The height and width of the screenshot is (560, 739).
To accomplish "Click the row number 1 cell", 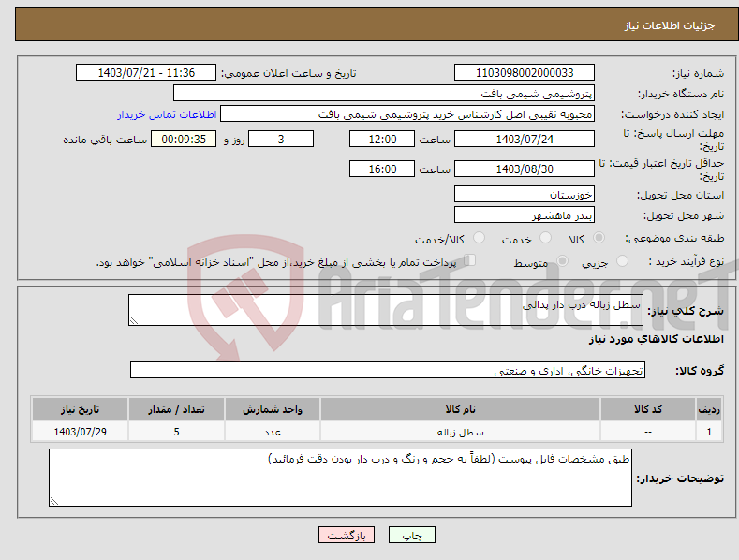I will (x=709, y=432).
